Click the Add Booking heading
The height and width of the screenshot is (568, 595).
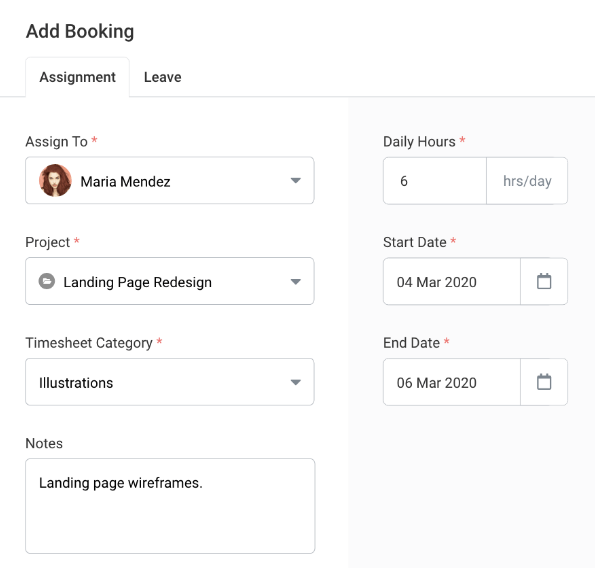(x=80, y=31)
